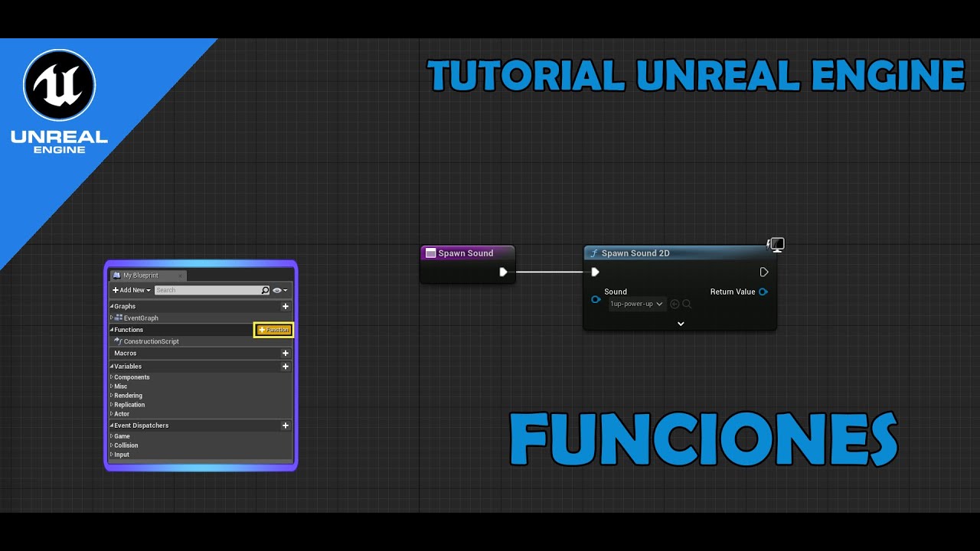Collapse the Variables section
980x551 pixels.
[x=112, y=367]
